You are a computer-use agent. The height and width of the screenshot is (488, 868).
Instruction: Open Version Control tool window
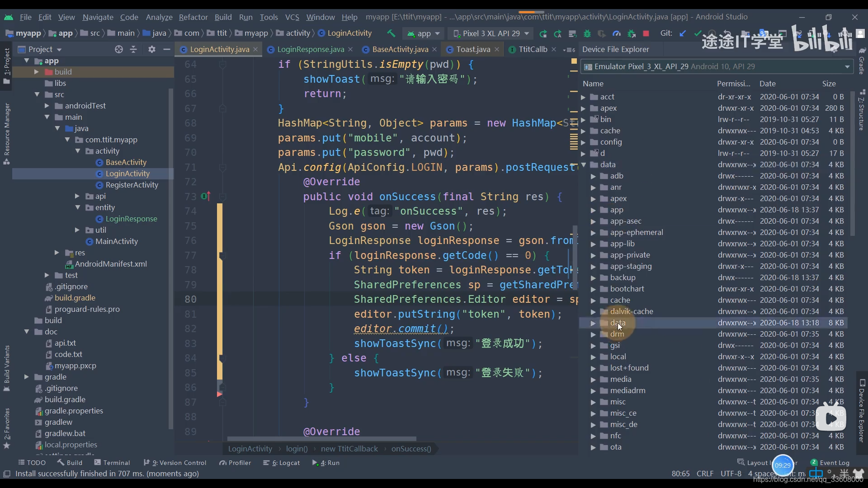pyautogui.click(x=175, y=463)
